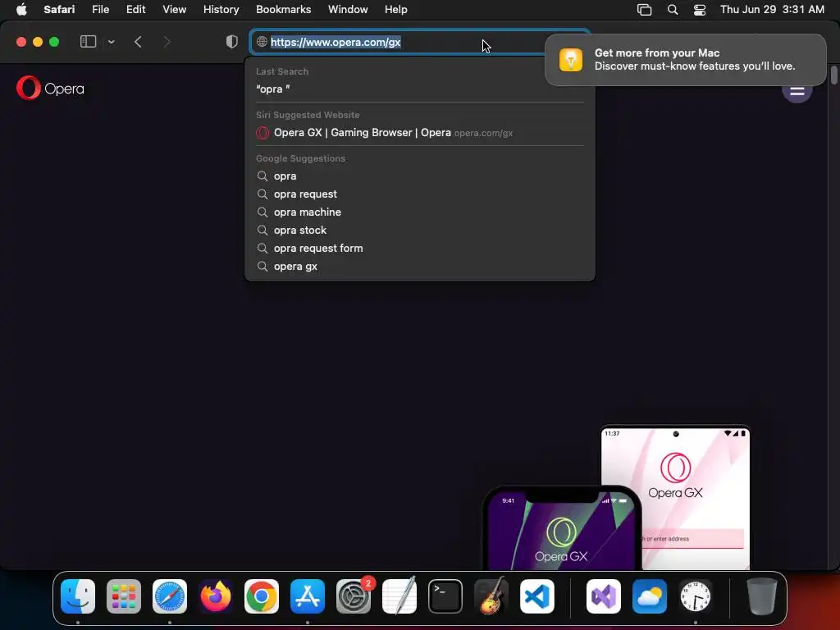Choose the 'opra request form' suggestion

(419, 248)
